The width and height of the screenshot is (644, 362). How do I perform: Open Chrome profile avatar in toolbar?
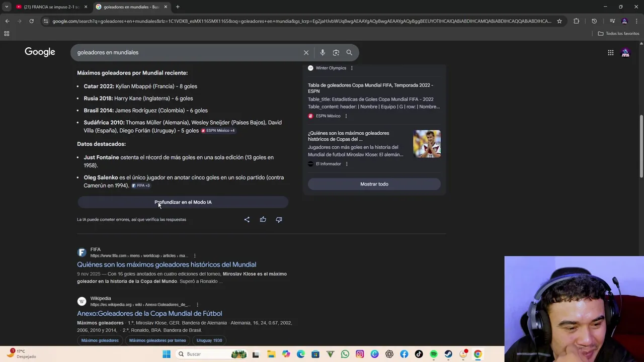tap(624, 21)
